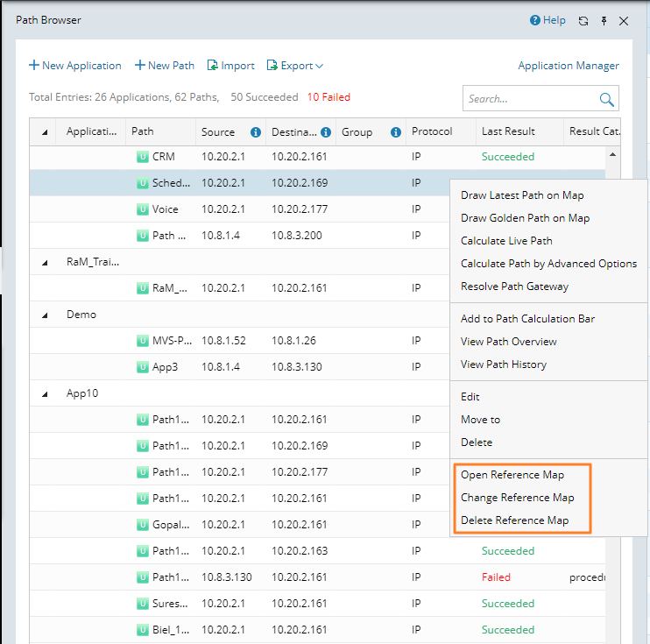Click the Import button
This screenshot has width=650, height=644.
(x=230, y=66)
